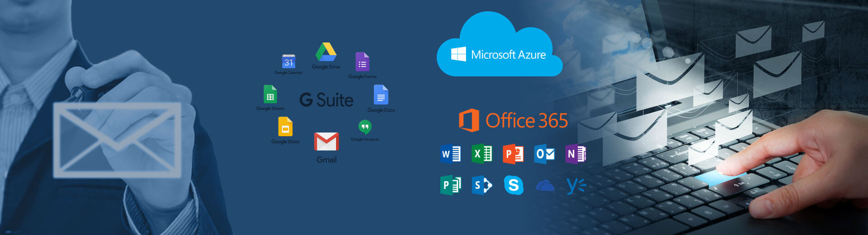Click the Skype icon
The height and width of the screenshot is (235, 868).
pos(514,185)
